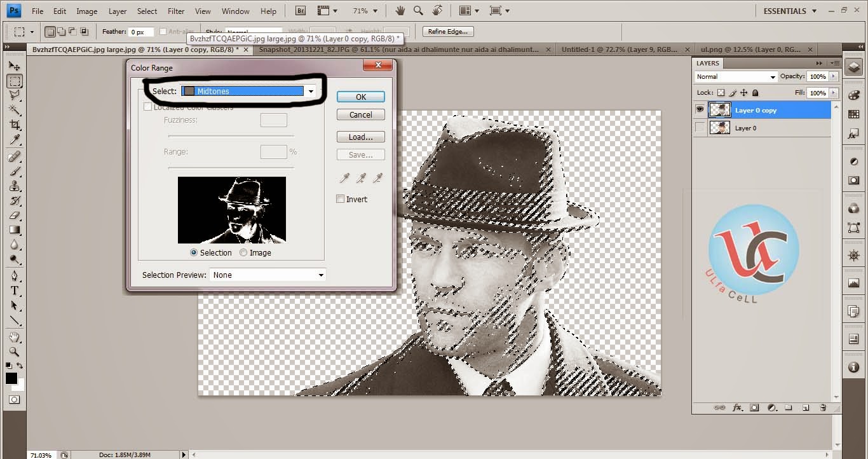
Task: Open the Filter menu
Action: tap(176, 11)
